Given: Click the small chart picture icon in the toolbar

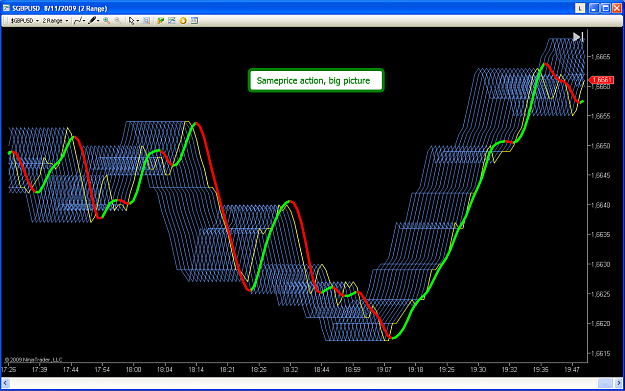Looking at the screenshot, I should [172, 21].
